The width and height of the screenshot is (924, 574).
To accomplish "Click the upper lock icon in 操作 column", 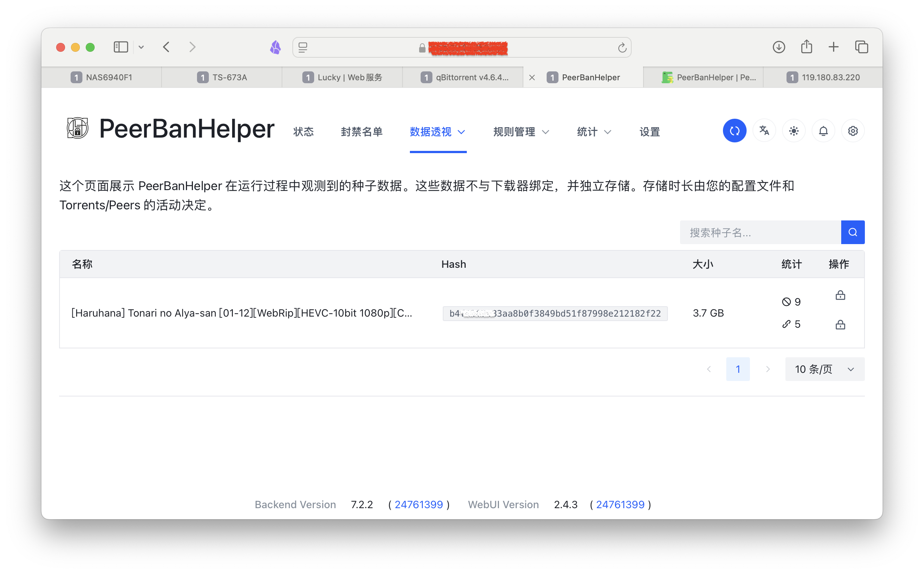I will pyautogui.click(x=840, y=296).
